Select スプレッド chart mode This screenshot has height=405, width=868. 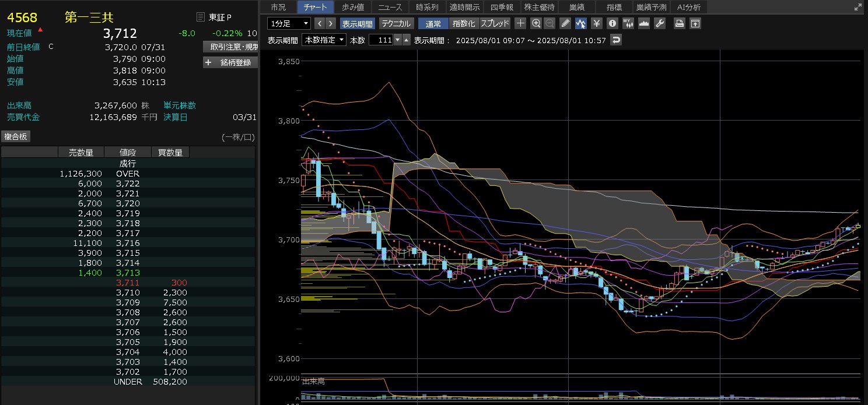tap(495, 24)
